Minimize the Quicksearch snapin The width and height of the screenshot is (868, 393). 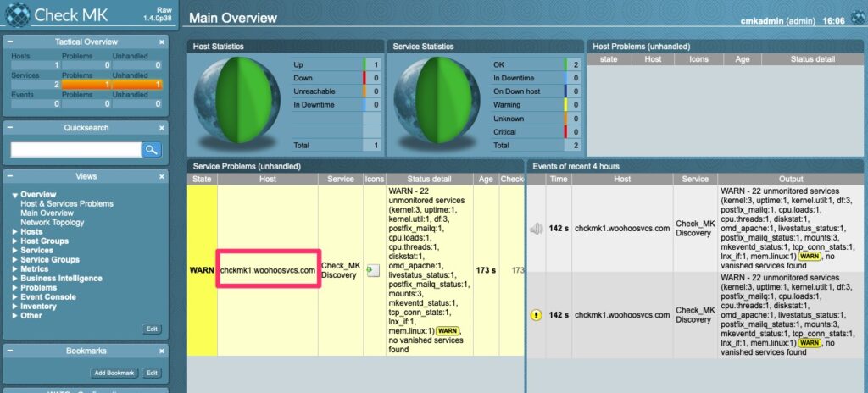tap(10, 128)
